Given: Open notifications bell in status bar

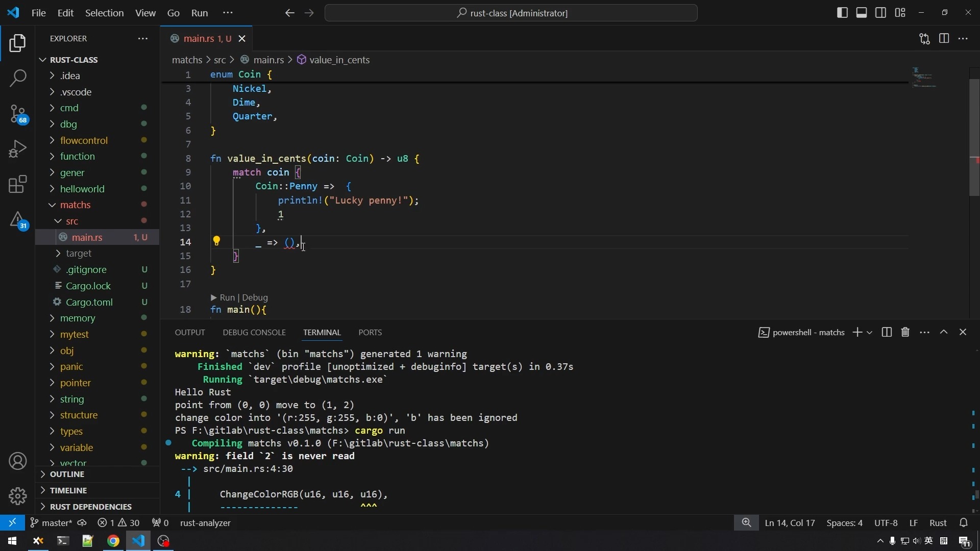Looking at the screenshot, I should pos(964,523).
